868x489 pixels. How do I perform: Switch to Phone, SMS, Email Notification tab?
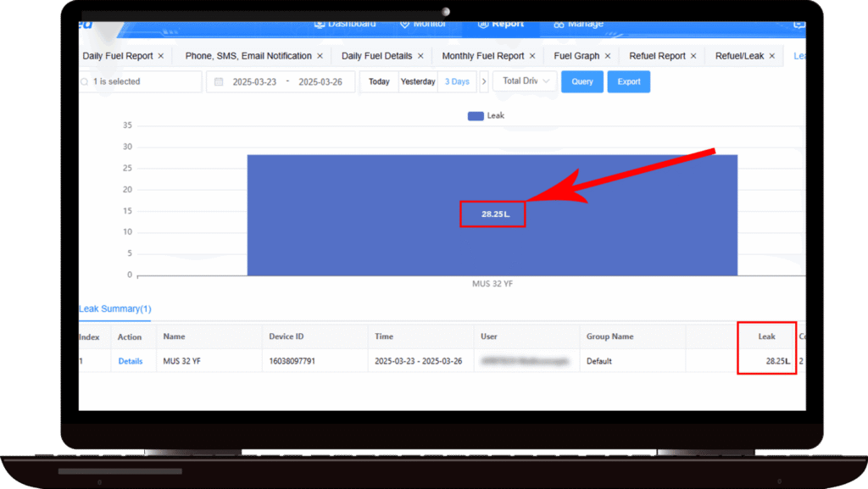pos(248,56)
